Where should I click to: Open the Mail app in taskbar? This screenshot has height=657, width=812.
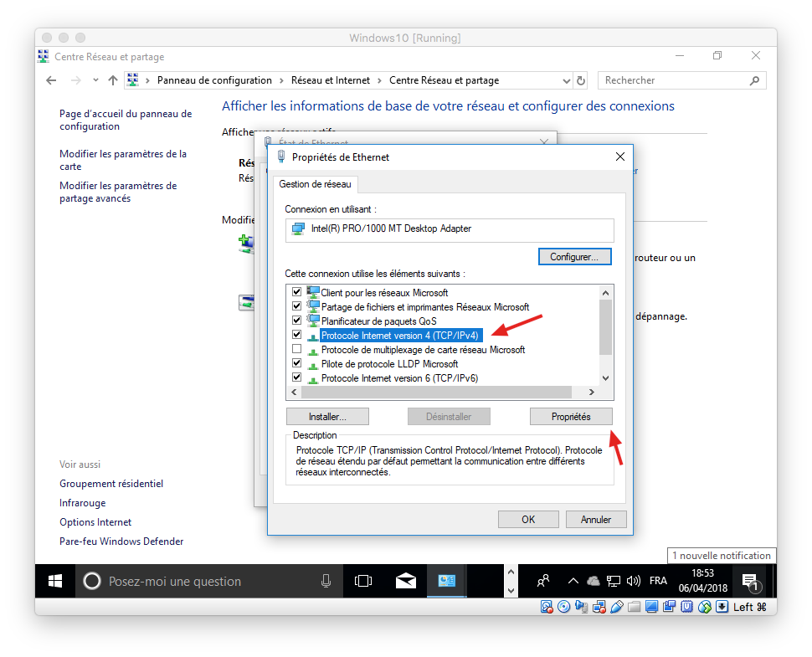click(x=405, y=581)
